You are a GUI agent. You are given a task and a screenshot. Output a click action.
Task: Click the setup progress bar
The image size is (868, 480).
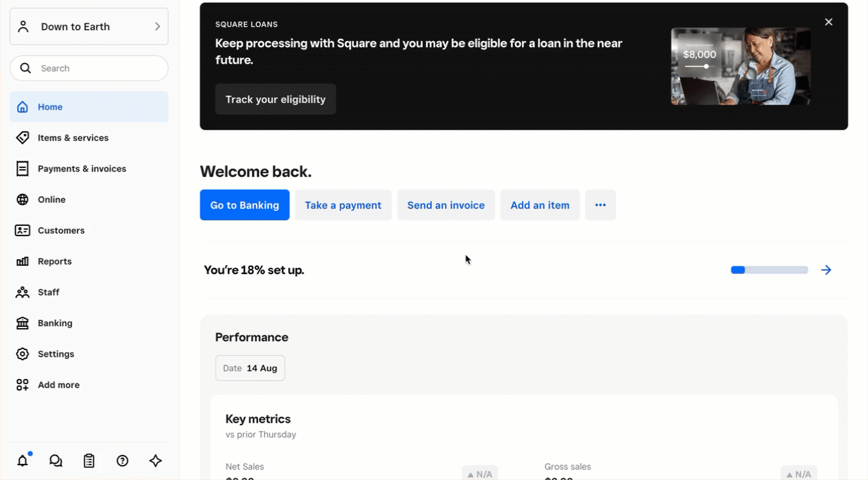769,270
